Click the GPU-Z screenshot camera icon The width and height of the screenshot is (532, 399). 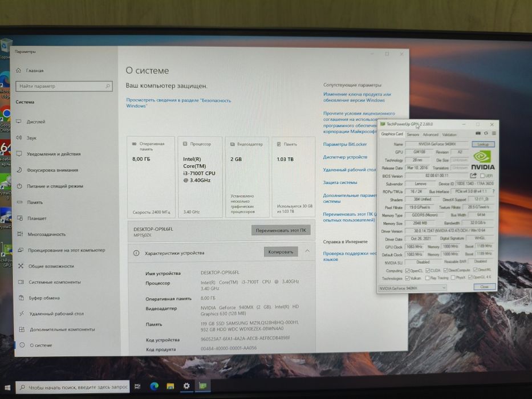point(478,133)
